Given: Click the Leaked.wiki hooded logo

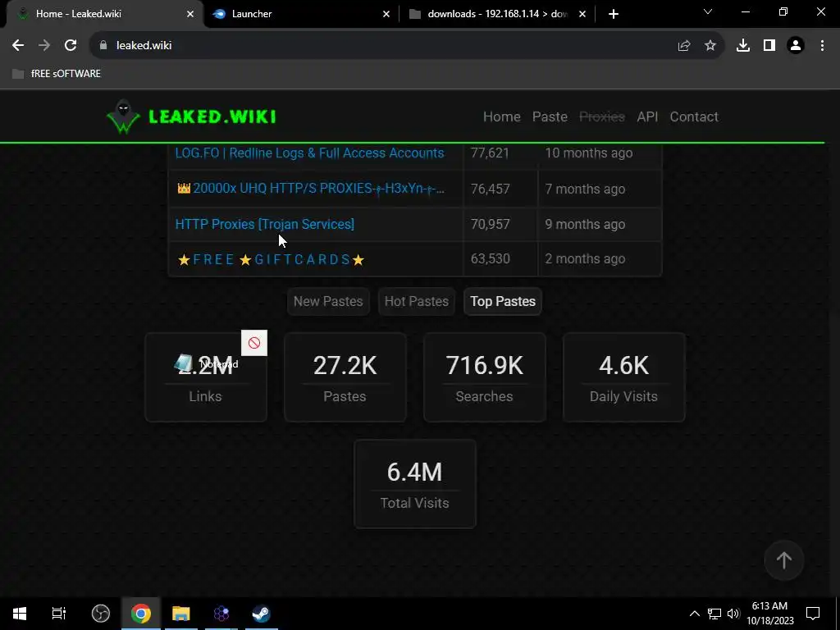Looking at the screenshot, I should click(x=123, y=116).
